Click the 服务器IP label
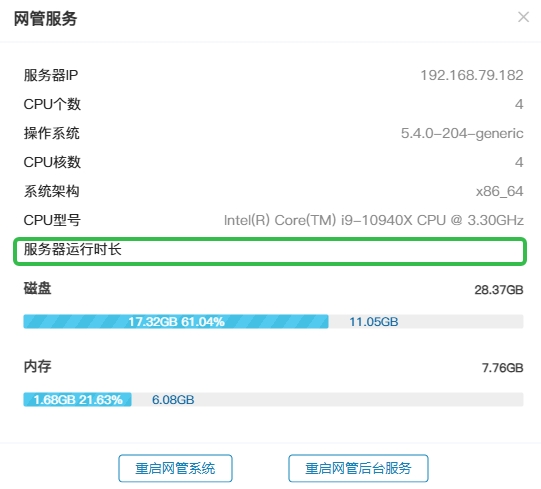This screenshot has width=541, height=489. pyautogui.click(x=51, y=75)
